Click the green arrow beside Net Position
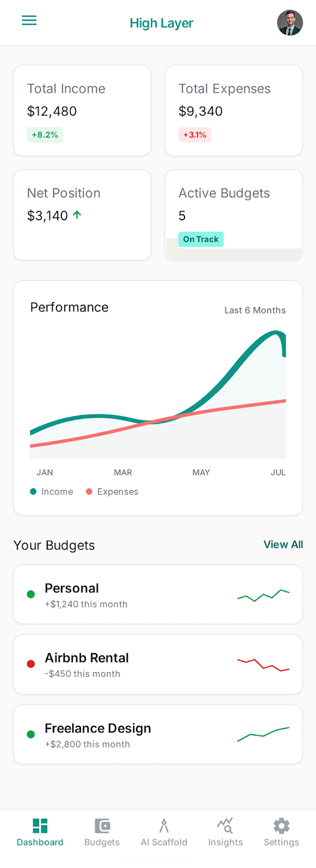316x868 pixels. [77, 215]
